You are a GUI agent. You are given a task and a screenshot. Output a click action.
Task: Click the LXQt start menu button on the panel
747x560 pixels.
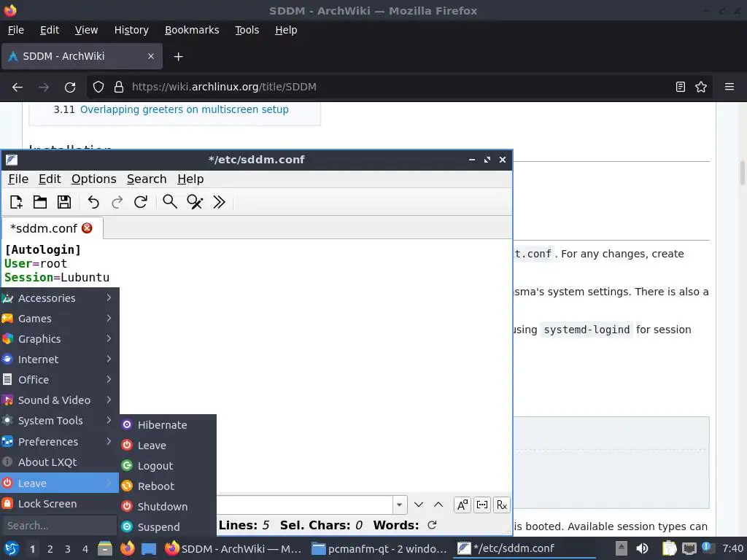pos(12,548)
